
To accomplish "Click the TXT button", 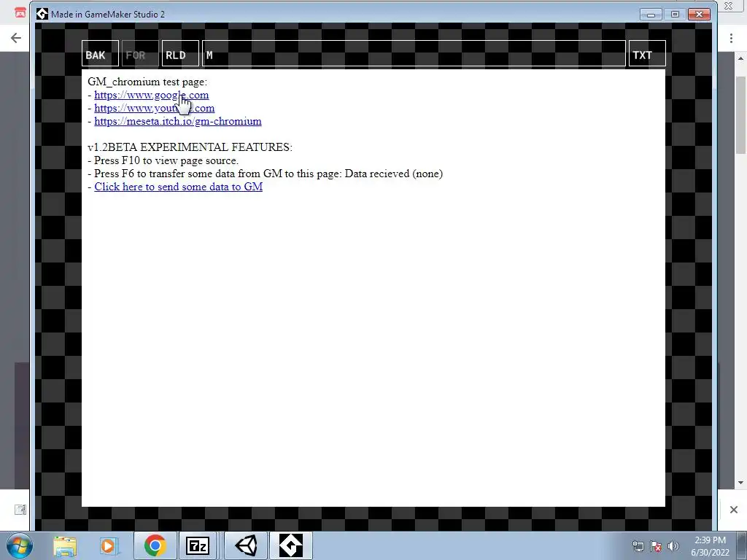I will tap(647, 53).
